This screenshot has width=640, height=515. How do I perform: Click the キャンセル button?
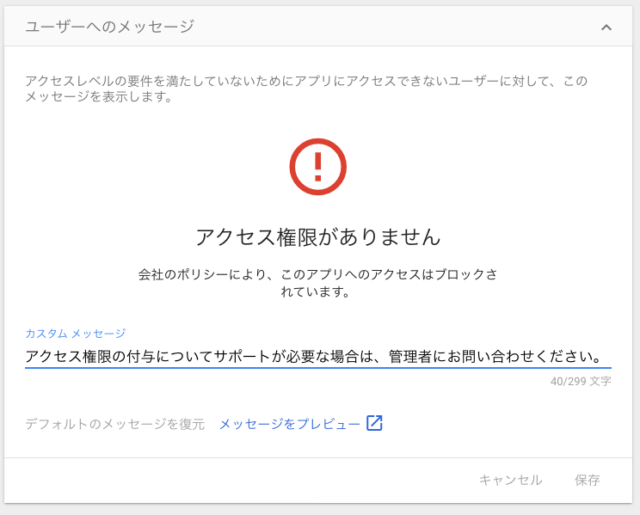(511, 480)
